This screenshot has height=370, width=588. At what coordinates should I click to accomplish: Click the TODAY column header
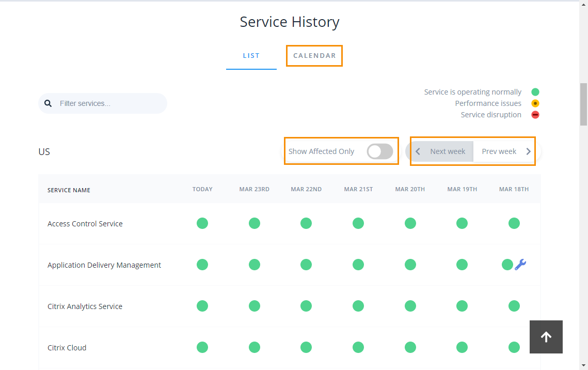click(x=202, y=189)
